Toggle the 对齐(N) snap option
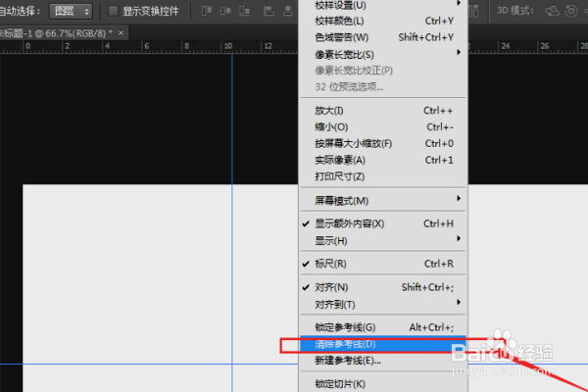 tap(383, 287)
